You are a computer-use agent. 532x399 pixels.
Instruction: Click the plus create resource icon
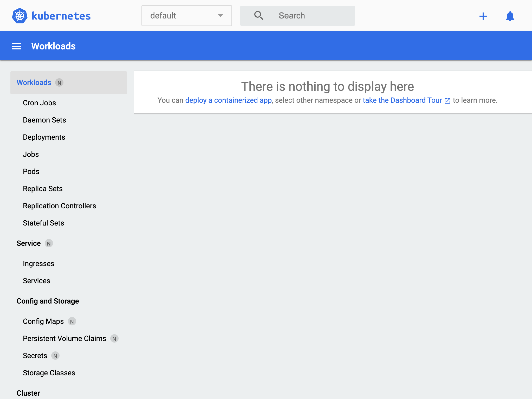click(x=483, y=16)
